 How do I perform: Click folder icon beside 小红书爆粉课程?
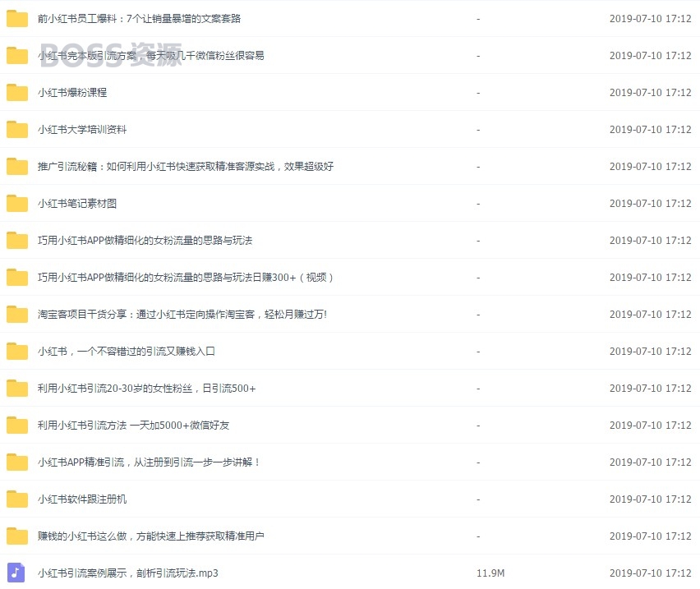[17, 92]
